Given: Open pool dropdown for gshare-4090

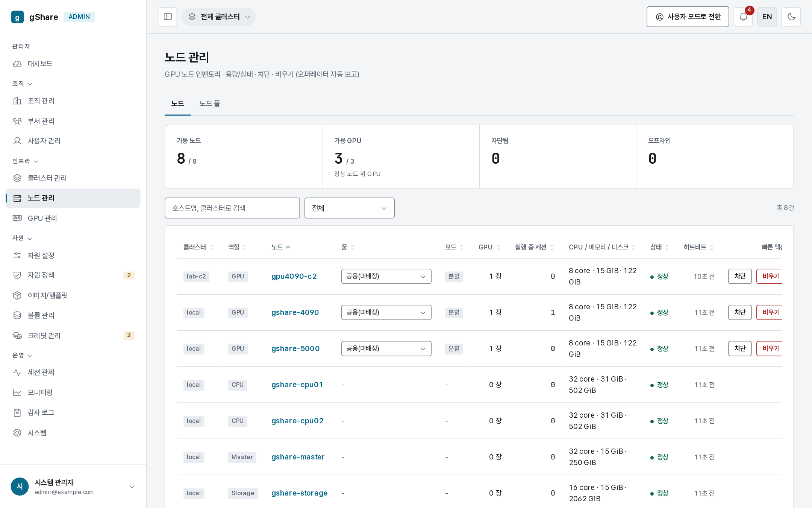Looking at the screenshot, I should 386,312.
